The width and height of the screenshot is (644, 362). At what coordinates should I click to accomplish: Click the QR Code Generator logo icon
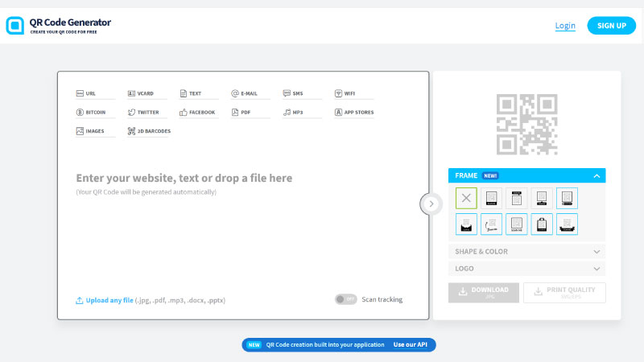coord(15,26)
